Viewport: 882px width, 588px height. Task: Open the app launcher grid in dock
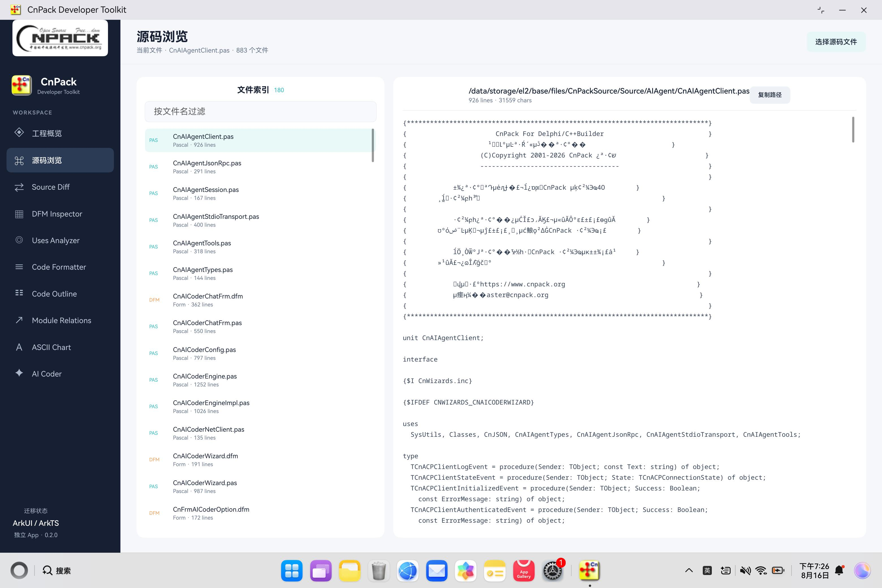pyautogui.click(x=291, y=571)
